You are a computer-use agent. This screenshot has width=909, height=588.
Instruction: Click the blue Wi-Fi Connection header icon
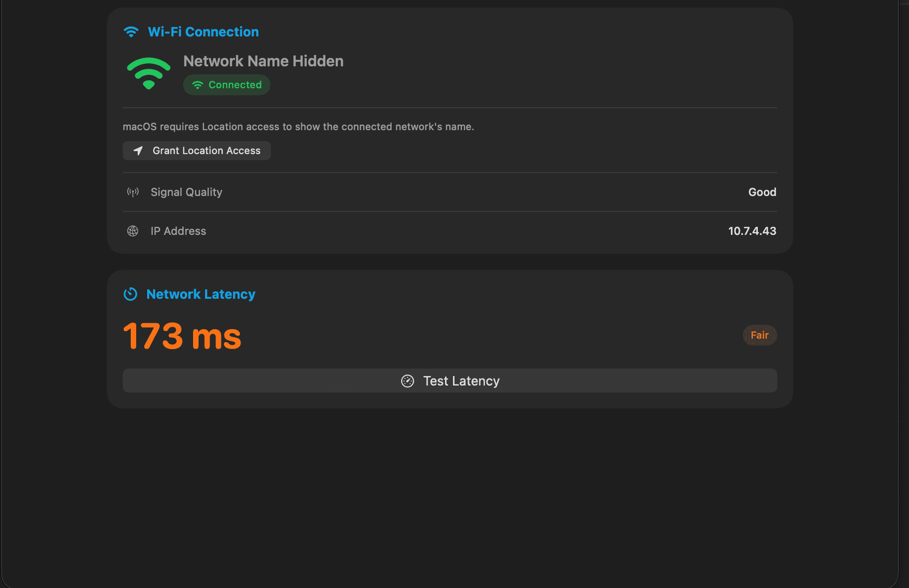pos(131,32)
